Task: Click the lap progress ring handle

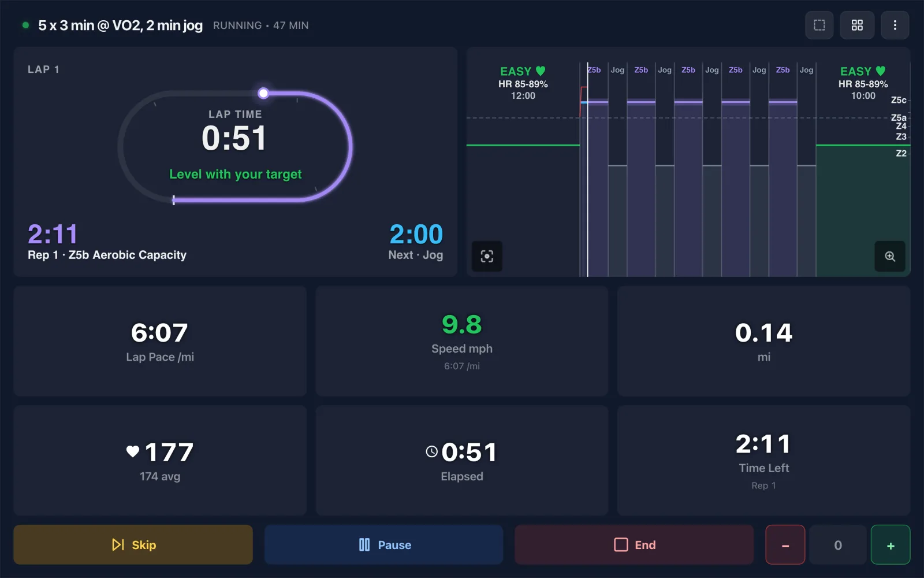Action: coord(263,93)
